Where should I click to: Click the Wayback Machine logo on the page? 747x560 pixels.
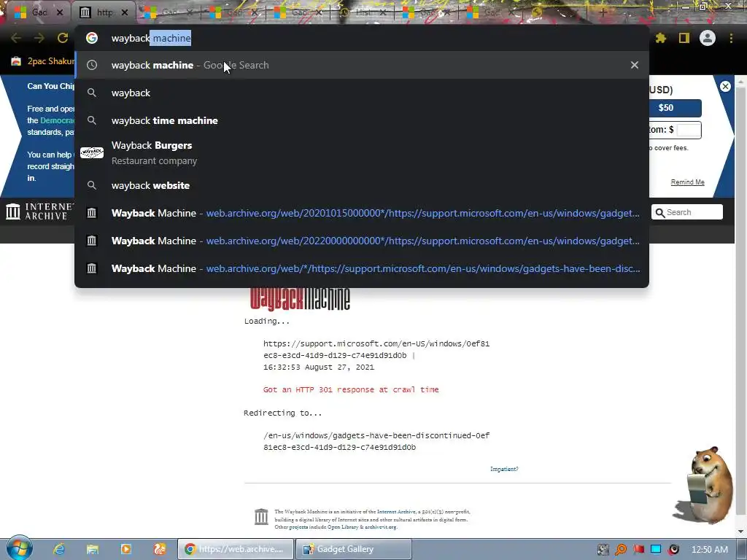pos(300,298)
